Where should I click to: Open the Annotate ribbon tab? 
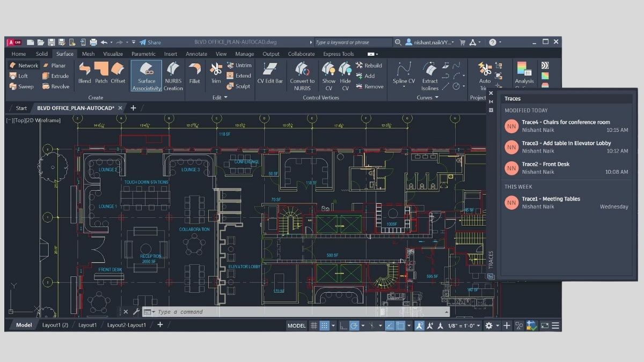point(196,54)
